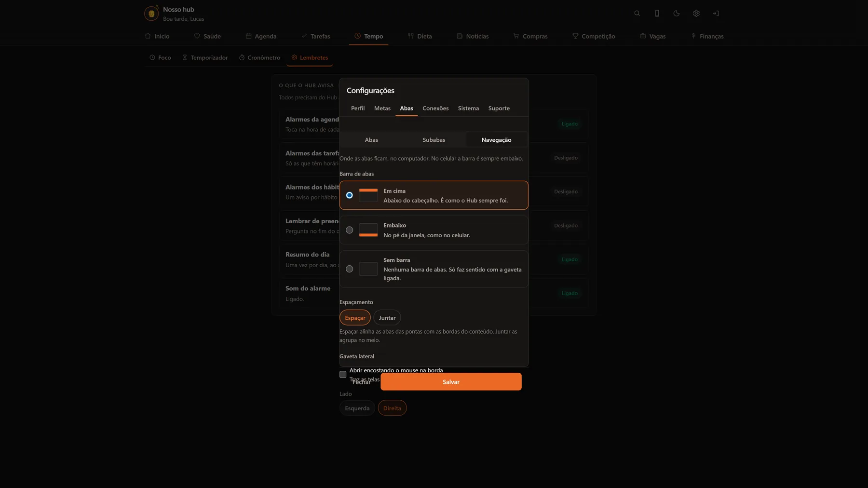Open the Saúde heart tab
The image size is (868, 488).
(207, 36)
